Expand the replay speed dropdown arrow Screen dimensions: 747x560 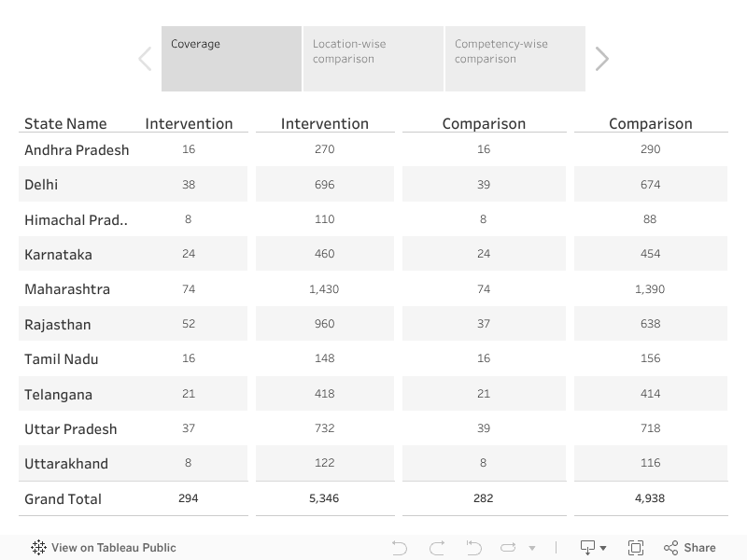(x=532, y=549)
